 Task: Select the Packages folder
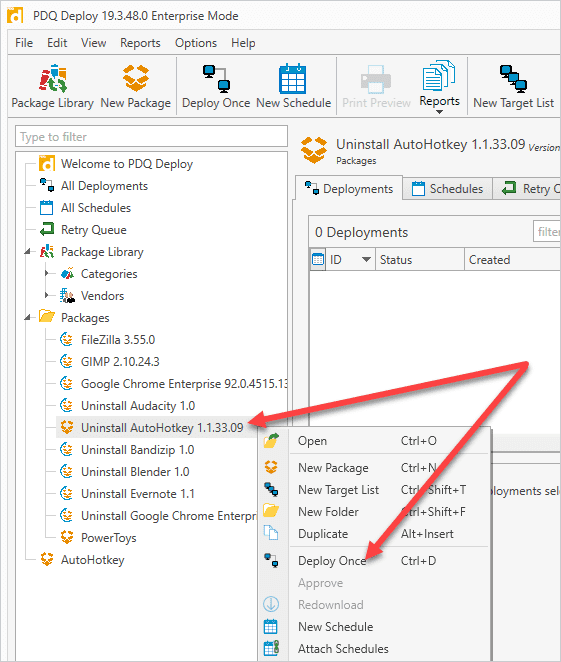(x=85, y=317)
